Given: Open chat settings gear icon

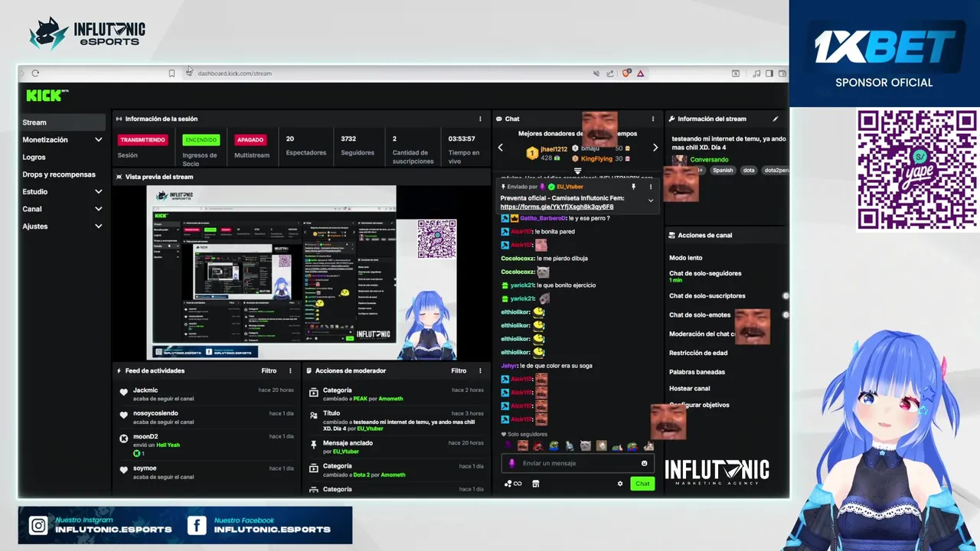Looking at the screenshot, I should point(620,484).
